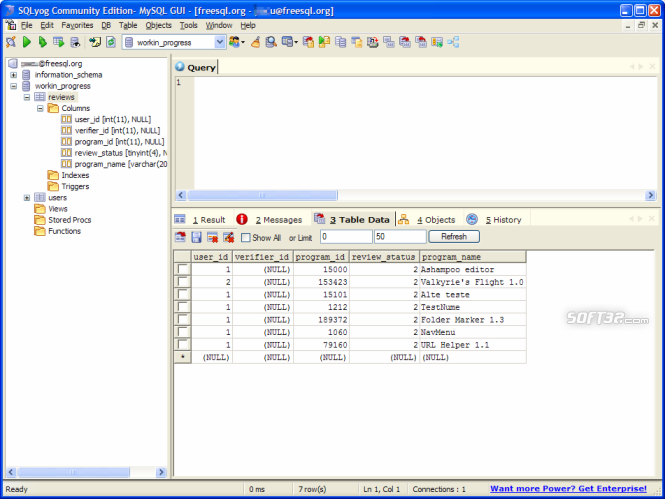Image resolution: width=665 pixels, height=499 pixels.
Task: Check the Alte teste row checkbox
Action: 183,294
